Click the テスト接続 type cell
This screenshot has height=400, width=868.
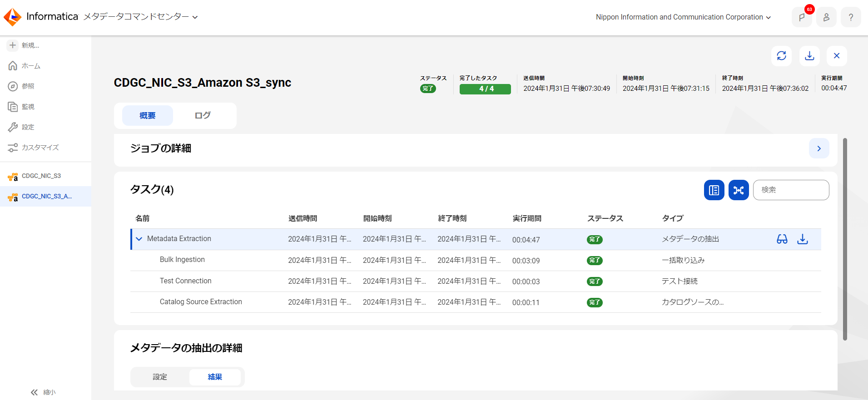(680, 281)
